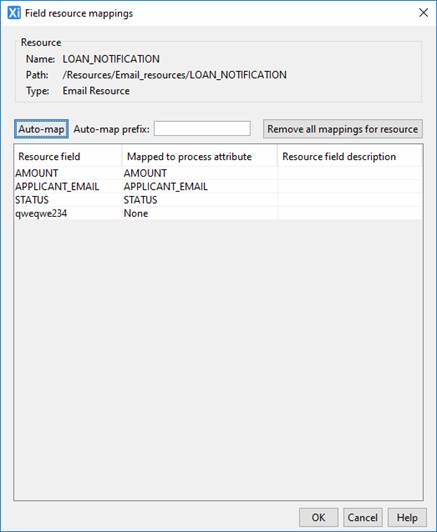Open Help for field mappings
Viewport: 437px width, 532px height.
pyautogui.click(x=407, y=517)
